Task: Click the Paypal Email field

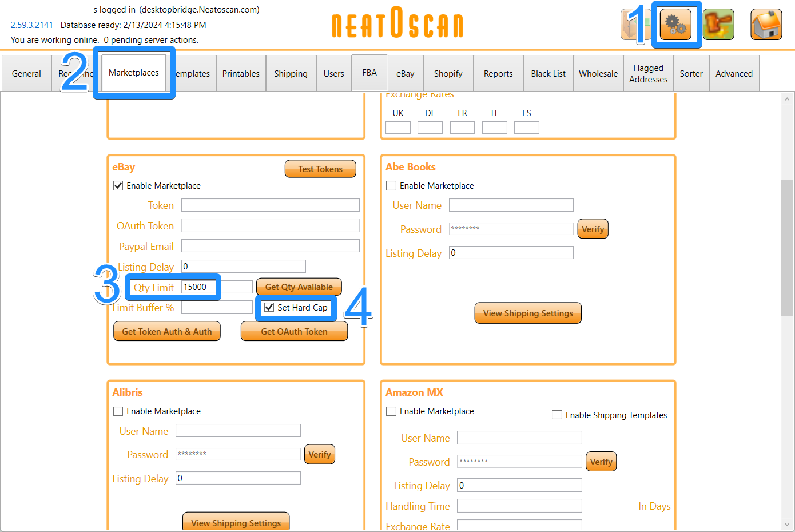Action: (x=271, y=246)
